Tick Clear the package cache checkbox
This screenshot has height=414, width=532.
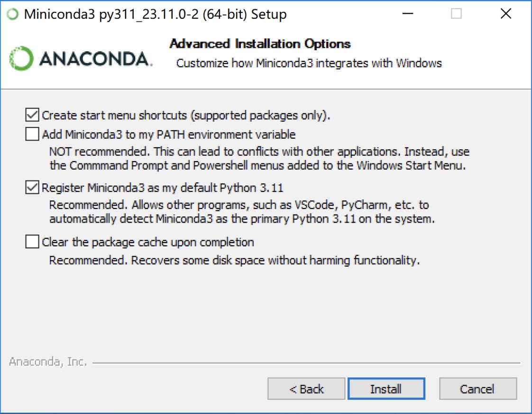coord(32,242)
